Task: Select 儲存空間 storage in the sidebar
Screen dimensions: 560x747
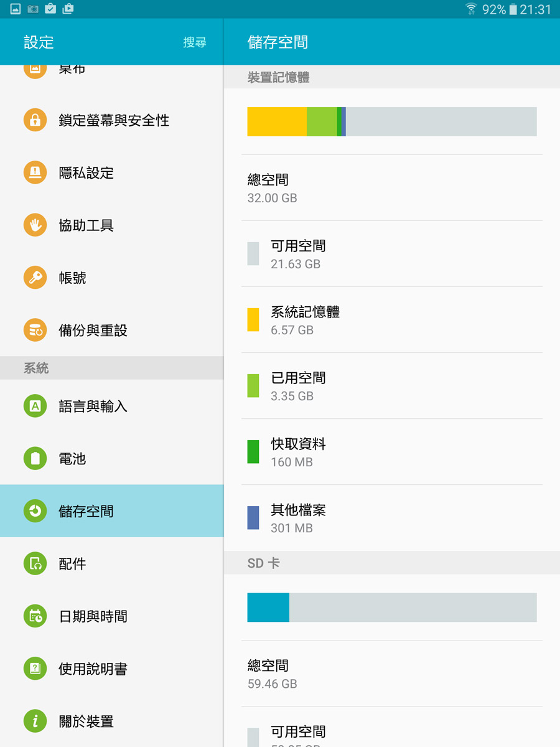Action: [x=112, y=511]
